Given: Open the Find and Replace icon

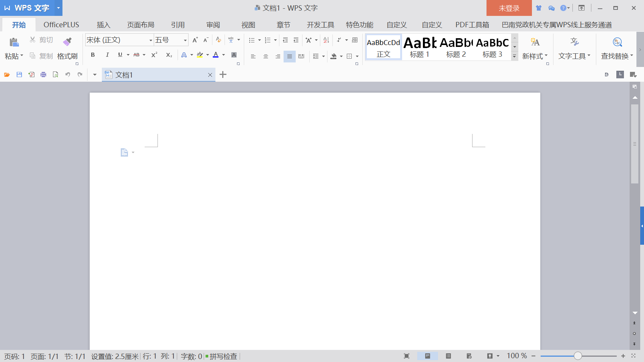Looking at the screenshot, I should coord(617,42).
